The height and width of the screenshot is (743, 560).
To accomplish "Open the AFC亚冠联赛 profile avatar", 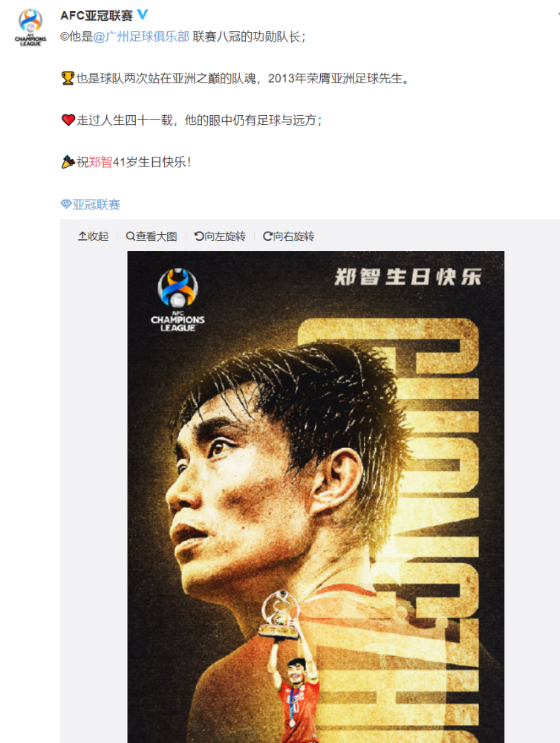I will (30, 27).
